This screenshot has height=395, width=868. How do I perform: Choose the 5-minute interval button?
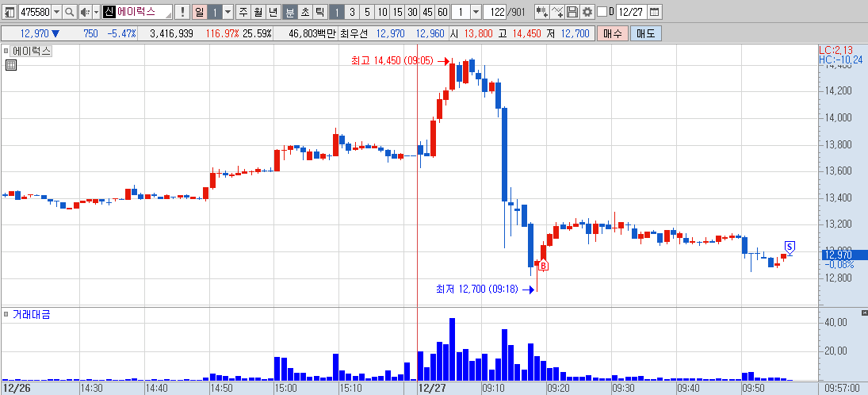[x=367, y=12]
